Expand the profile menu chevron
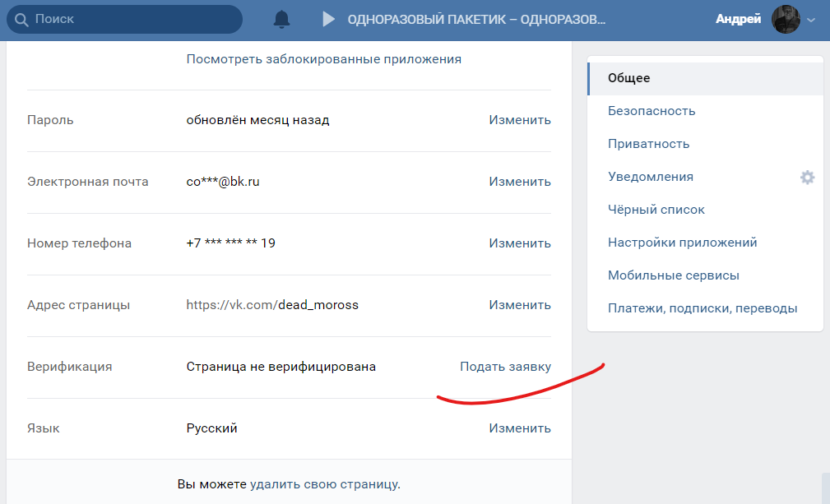The width and height of the screenshot is (830, 504). tap(811, 20)
